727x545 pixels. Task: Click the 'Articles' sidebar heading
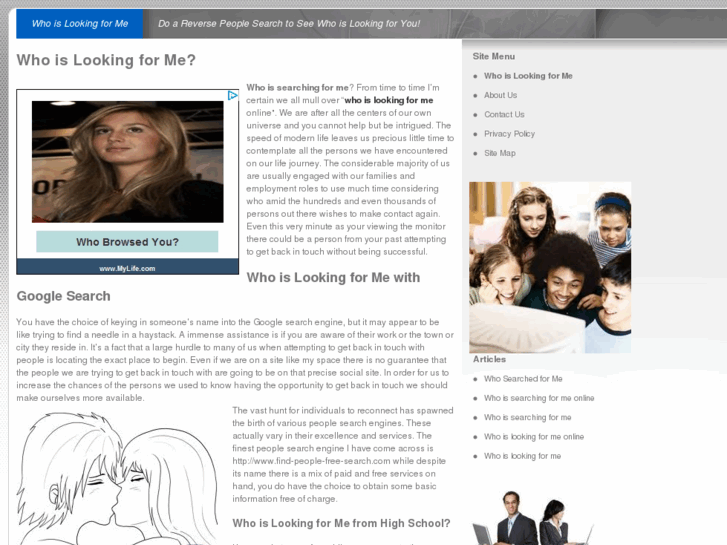pyautogui.click(x=489, y=359)
